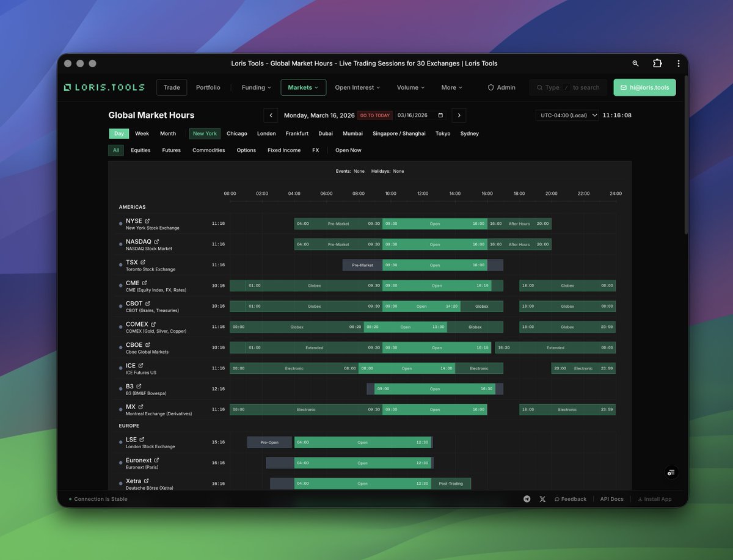Click the Feedback link in footer
733x560 pixels.
click(571, 499)
